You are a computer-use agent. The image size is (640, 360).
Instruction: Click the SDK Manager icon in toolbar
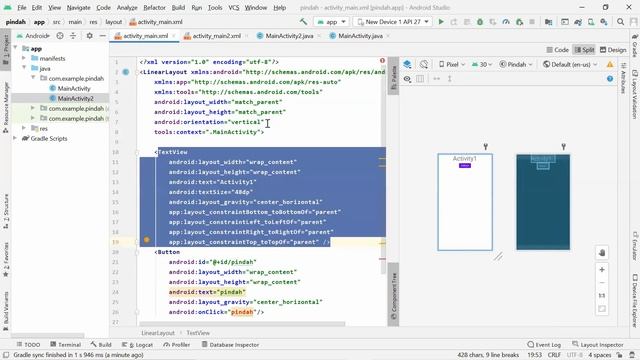[604, 22]
